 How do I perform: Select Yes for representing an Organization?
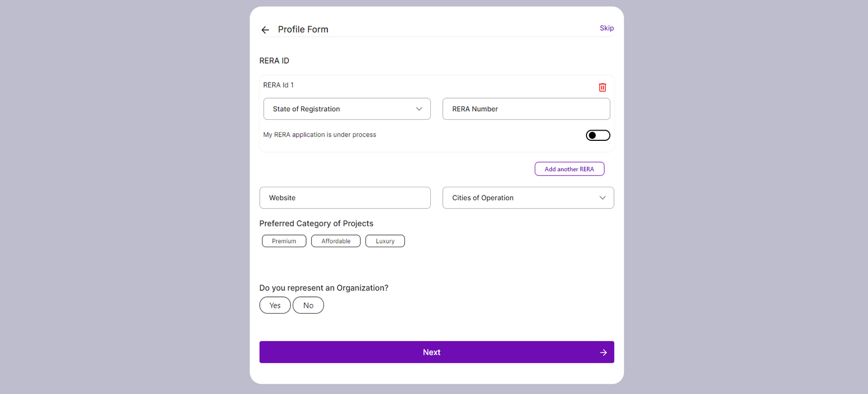pyautogui.click(x=275, y=305)
